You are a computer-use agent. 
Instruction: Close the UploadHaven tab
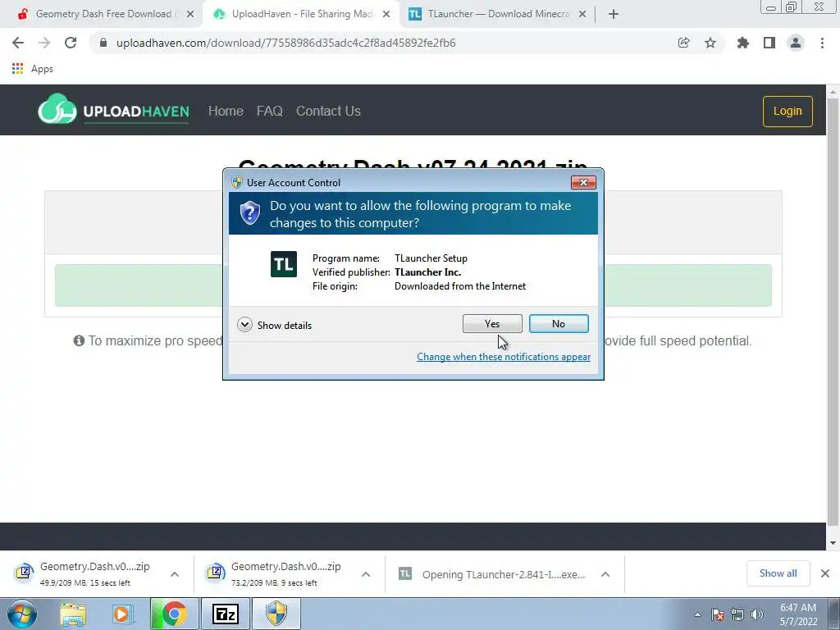click(386, 15)
